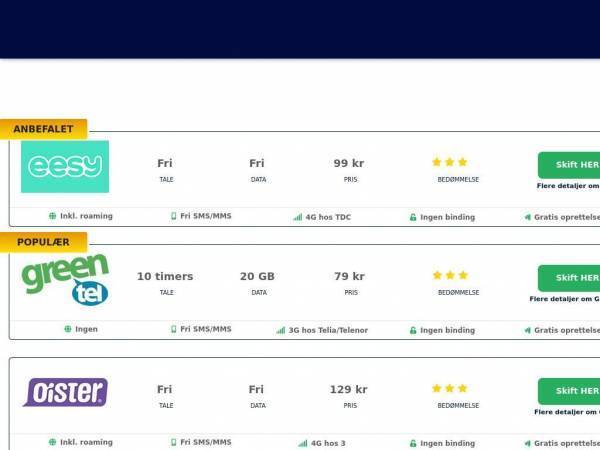Select the ANBEFALET badge label
The width and height of the screenshot is (600, 450).
pyautogui.click(x=43, y=129)
